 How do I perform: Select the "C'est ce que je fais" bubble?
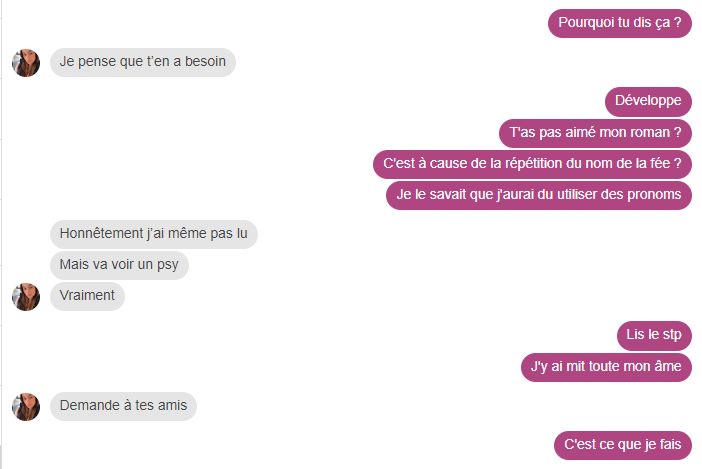(623, 445)
